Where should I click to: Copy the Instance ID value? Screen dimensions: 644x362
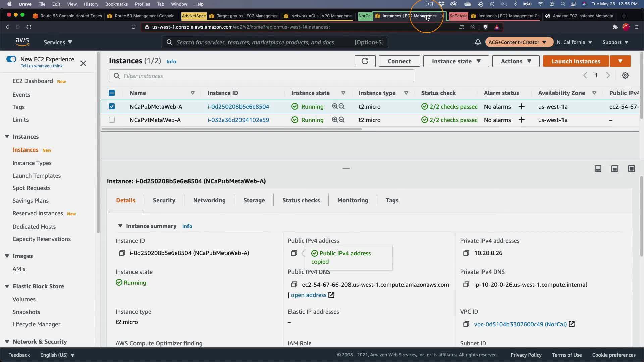122,253
